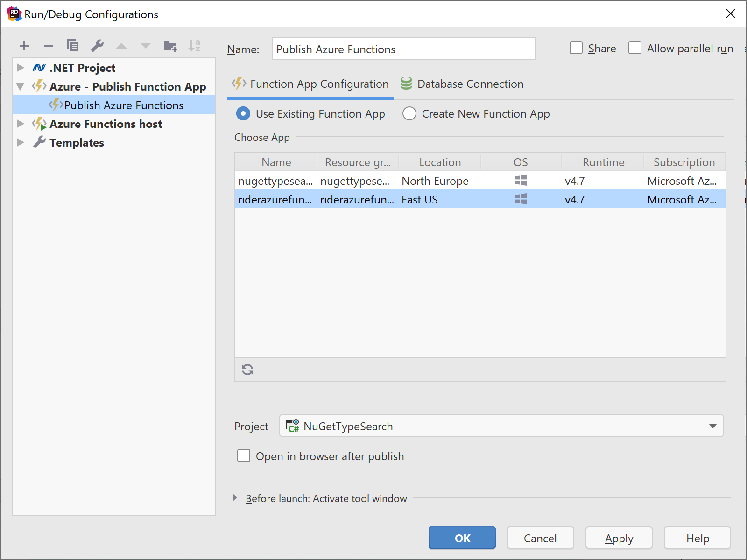747x560 pixels.
Task: Enable Allow parallel run checkbox
Action: pos(635,48)
